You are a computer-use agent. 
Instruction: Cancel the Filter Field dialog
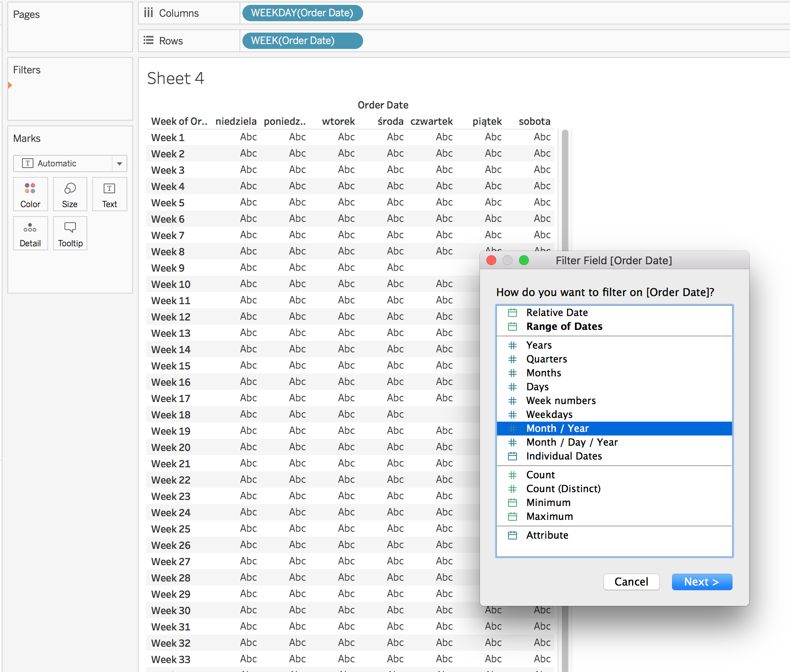pos(631,582)
